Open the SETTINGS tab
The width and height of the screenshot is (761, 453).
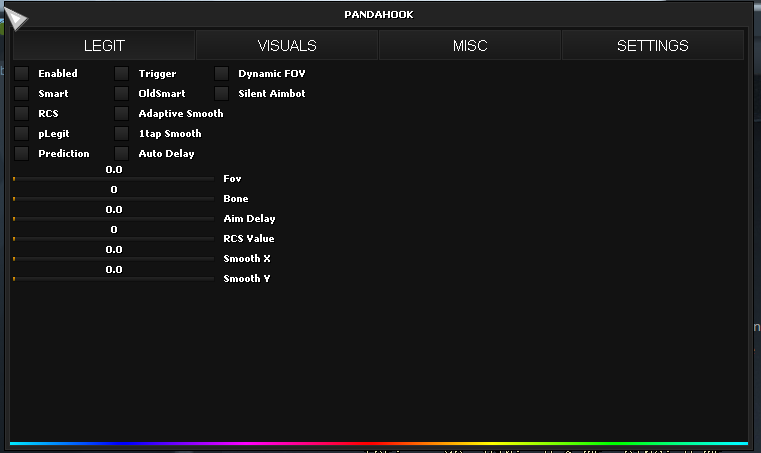click(653, 45)
